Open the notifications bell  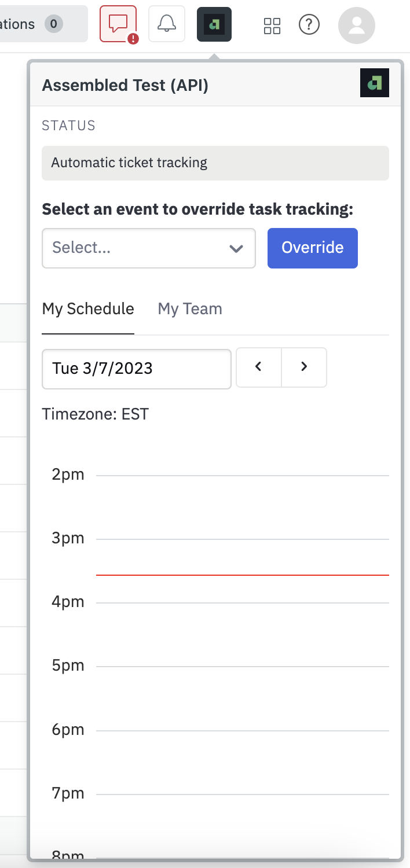pos(167,24)
